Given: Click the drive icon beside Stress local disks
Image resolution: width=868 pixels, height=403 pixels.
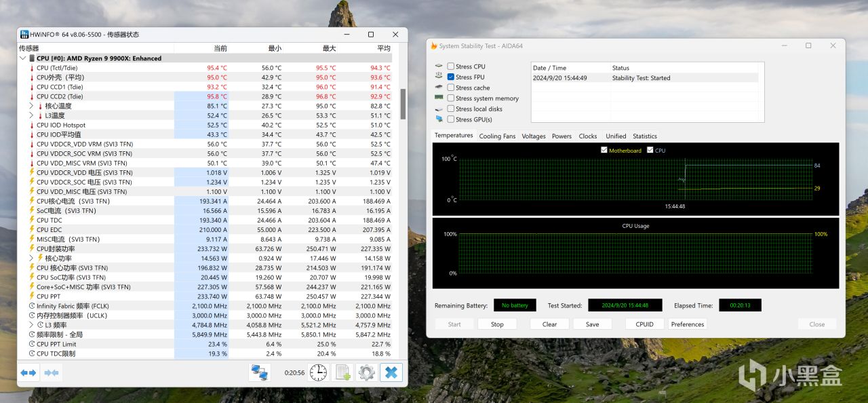Looking at the screenshot, I should tap(439, 109).
